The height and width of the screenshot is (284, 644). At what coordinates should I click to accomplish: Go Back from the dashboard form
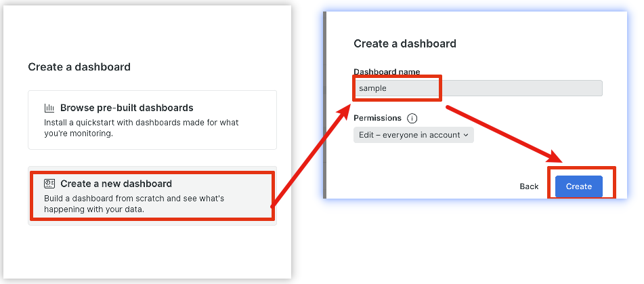pyautogui.click(x=529, y=186)
